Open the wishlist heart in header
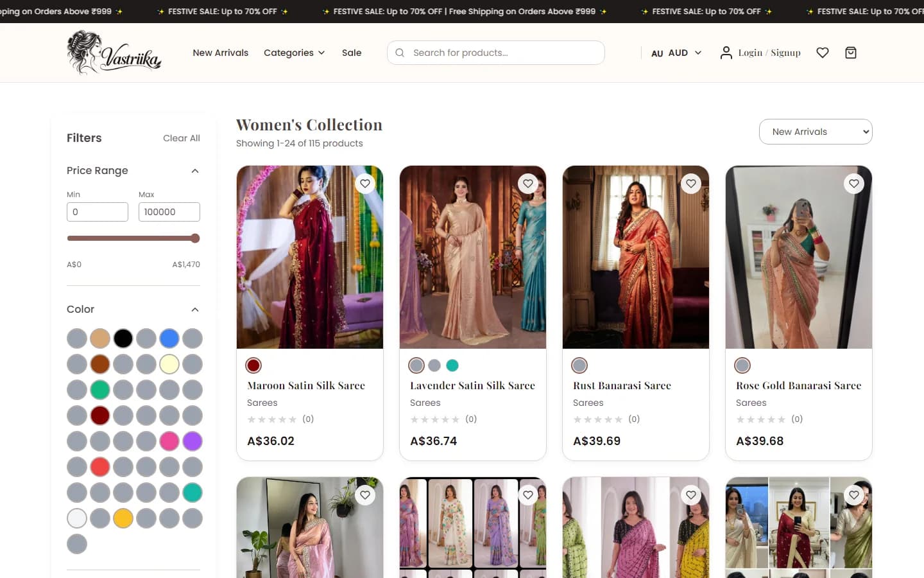924x578 pixels. [x=823, y=53]
